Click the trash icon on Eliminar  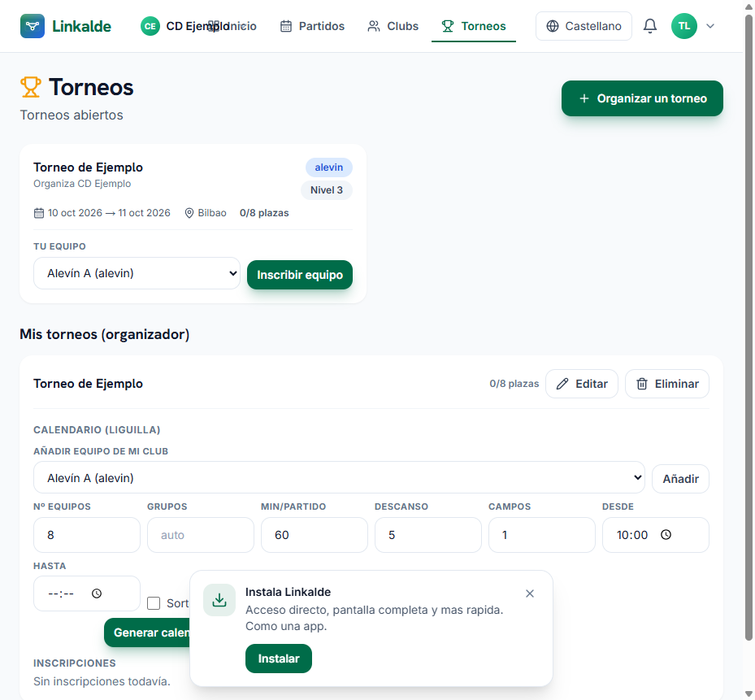tap(642, 384)
